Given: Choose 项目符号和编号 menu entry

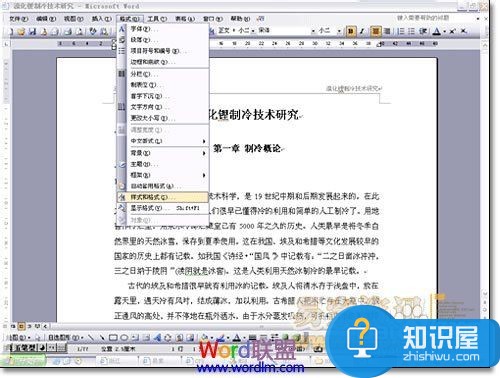Looking at the screenshot, I should (x=163, y=51).
